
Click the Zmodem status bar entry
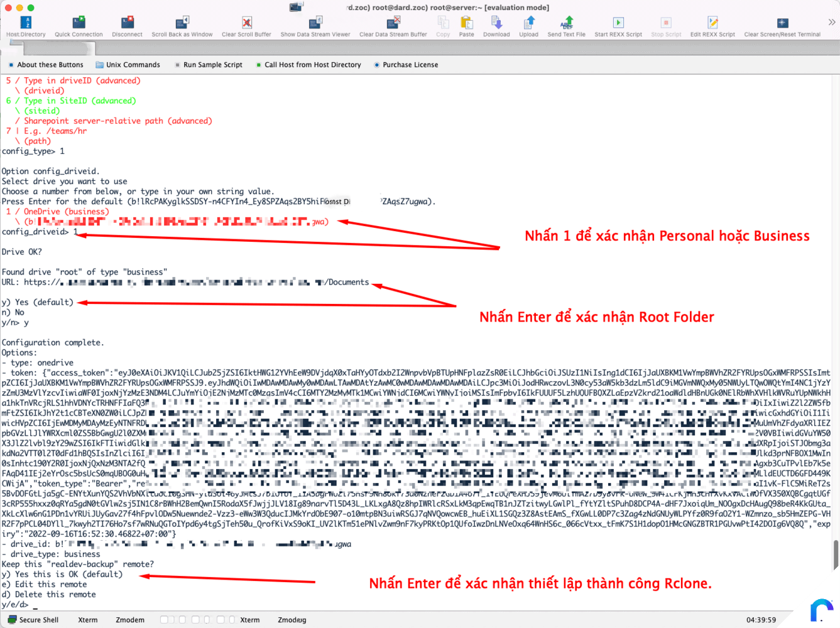click(130, 620)
